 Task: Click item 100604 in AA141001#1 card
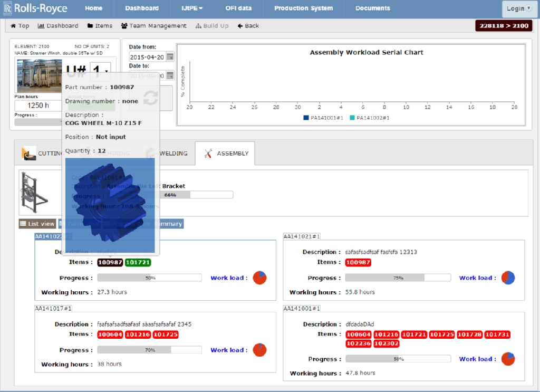click(359, 334)
